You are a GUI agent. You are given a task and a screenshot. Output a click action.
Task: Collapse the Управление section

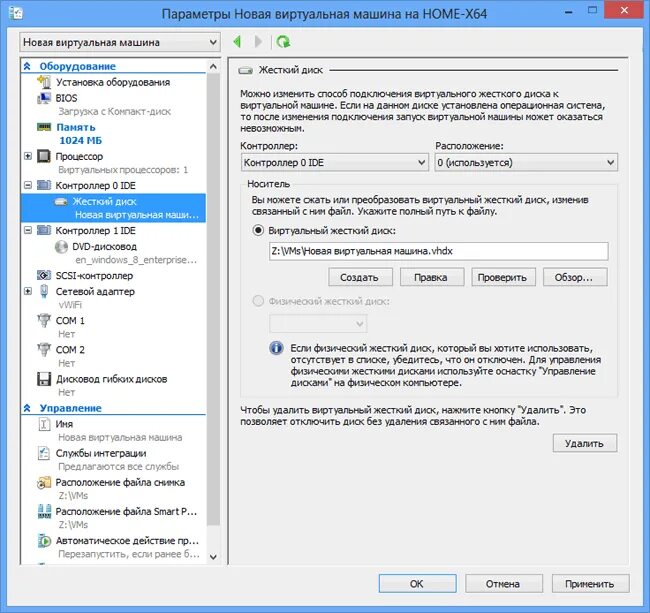(x=27, y=408)
